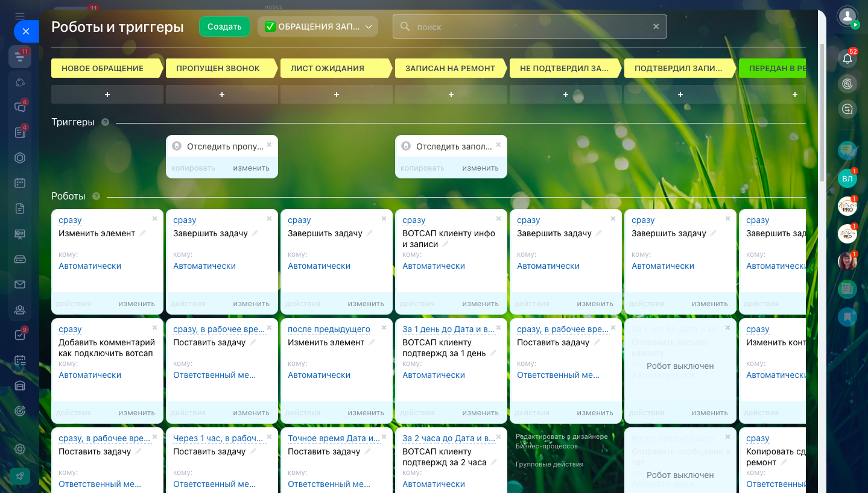Click plus button below ЛИСТ ОЖИДАНИЯ stage
The width and height of the screenshot is (868, 493).
click(x=337, y=95)
